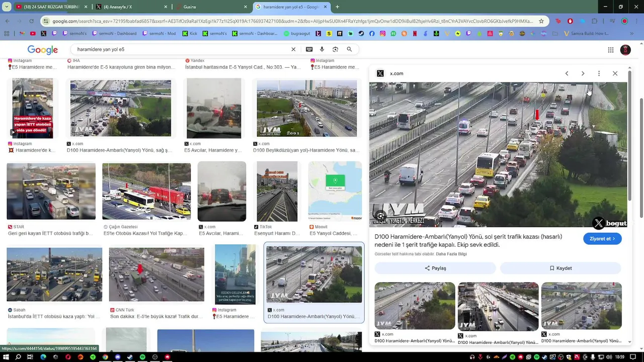Open the Google apps grid
The image size is (644, 362).
point(611,50)
